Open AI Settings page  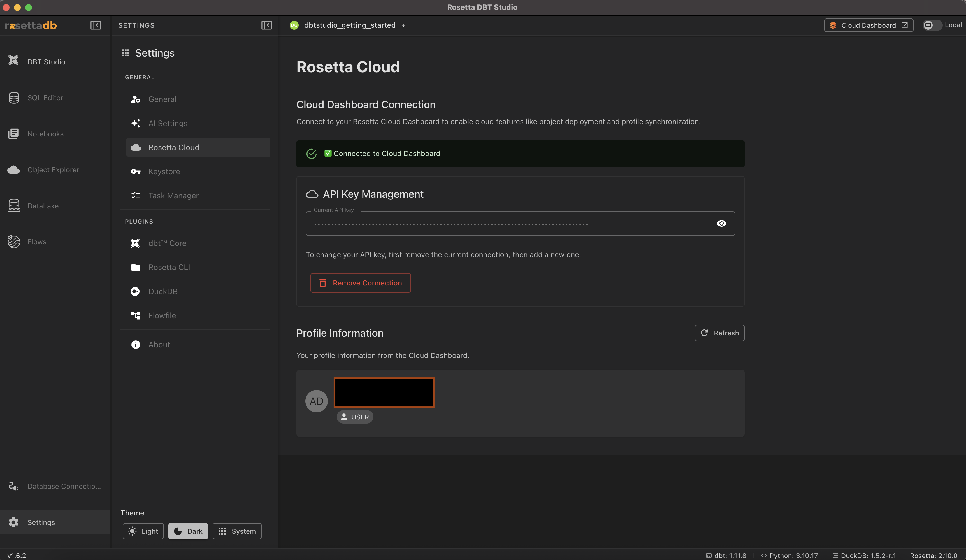pos(198,123)
